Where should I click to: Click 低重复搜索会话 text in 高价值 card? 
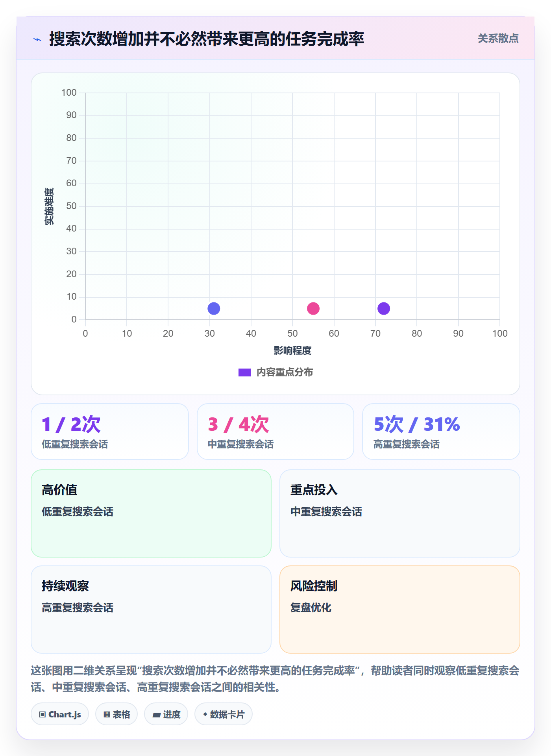78,511
